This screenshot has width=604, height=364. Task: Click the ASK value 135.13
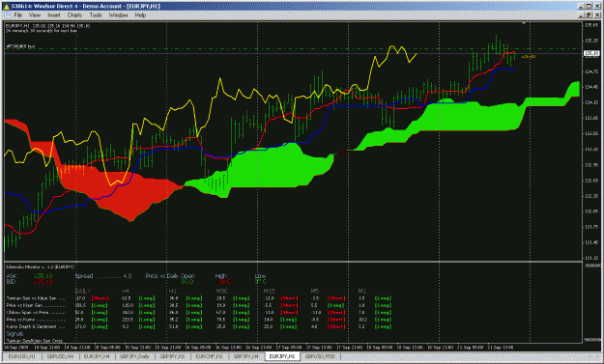(x=43, y=276)
